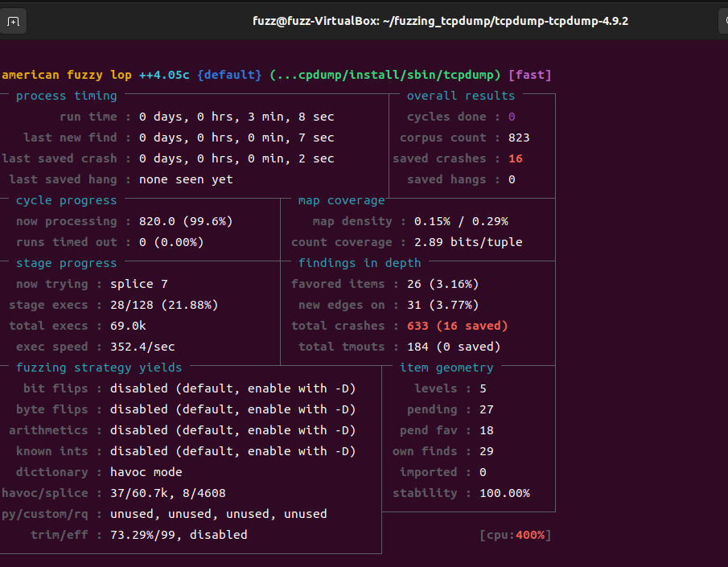Click total tmouts value '184 (0 saved)'
728x567 pixels.
[x=454, y=347]
